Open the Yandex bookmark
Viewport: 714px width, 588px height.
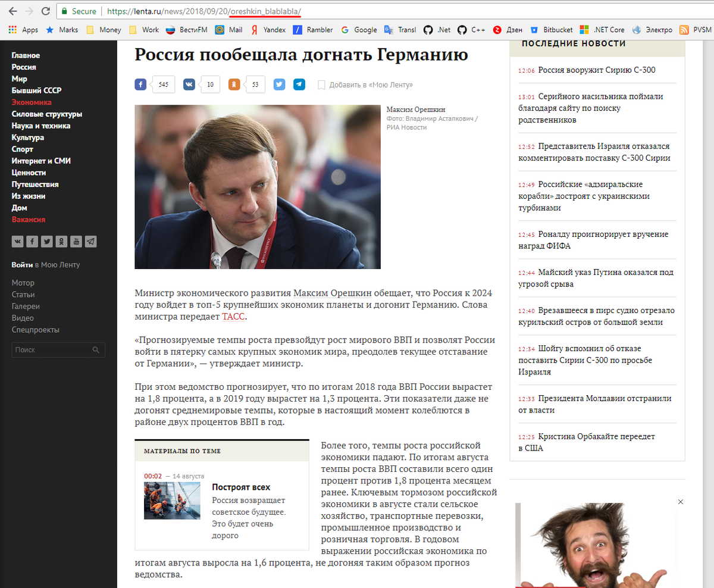268,30
